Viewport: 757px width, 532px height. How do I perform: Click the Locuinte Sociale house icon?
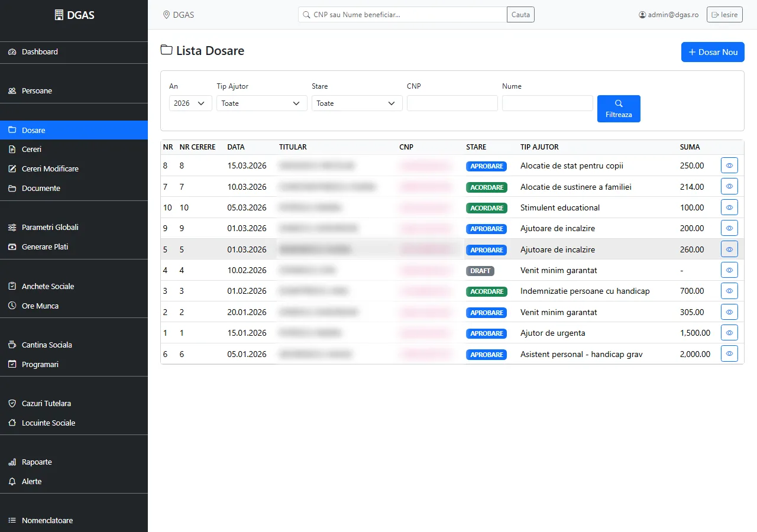click(x=12, y=423)
